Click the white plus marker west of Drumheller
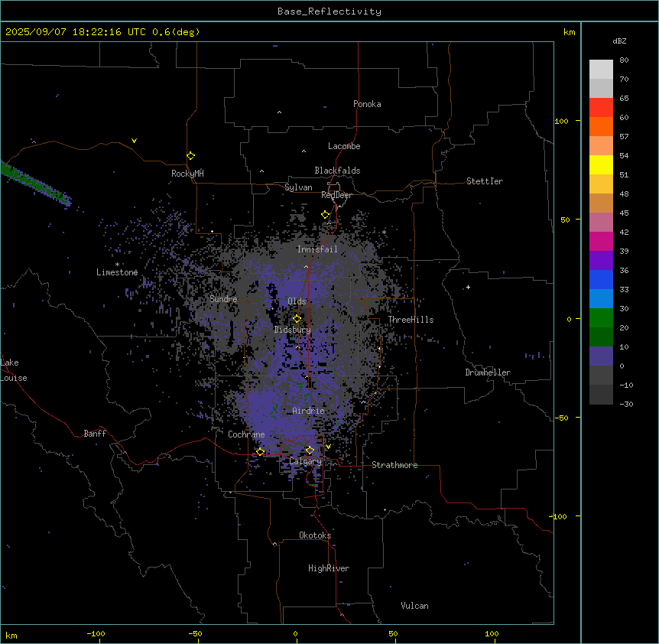659x644 pixels. pos(468,288)
